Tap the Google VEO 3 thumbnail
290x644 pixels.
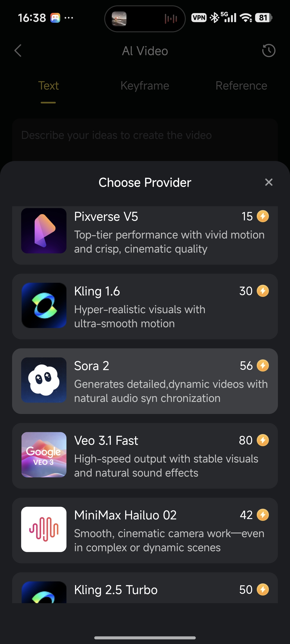pos(44,454)
